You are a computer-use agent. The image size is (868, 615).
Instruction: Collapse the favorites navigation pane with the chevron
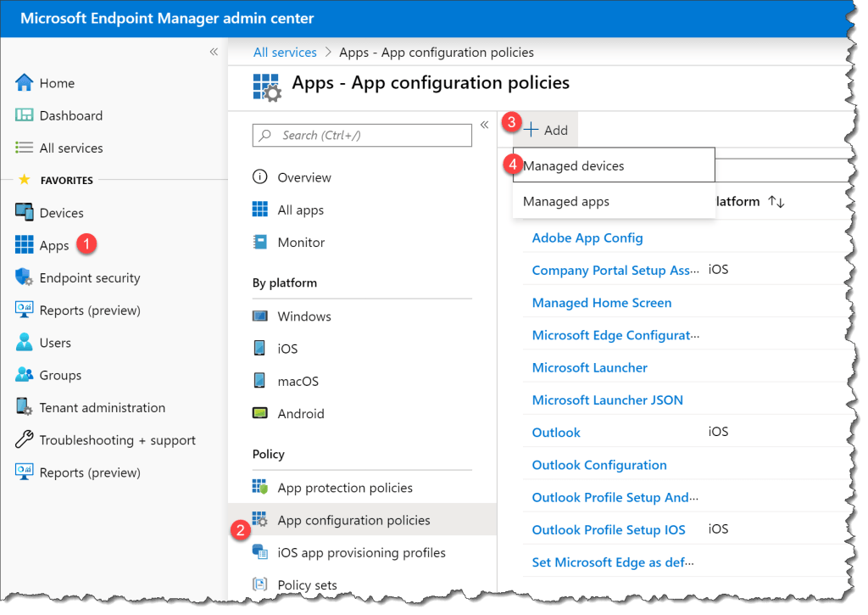214,51
